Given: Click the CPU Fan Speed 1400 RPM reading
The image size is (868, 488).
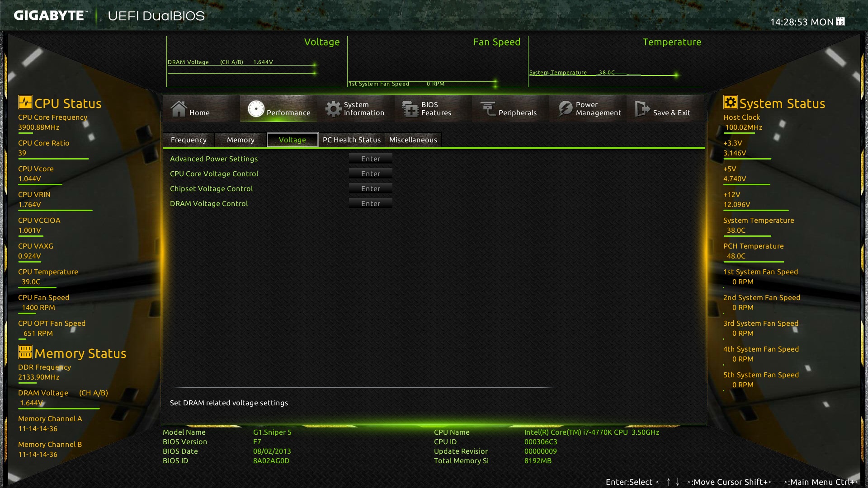Looking at the screenshot, I should [x=38, y=308].
